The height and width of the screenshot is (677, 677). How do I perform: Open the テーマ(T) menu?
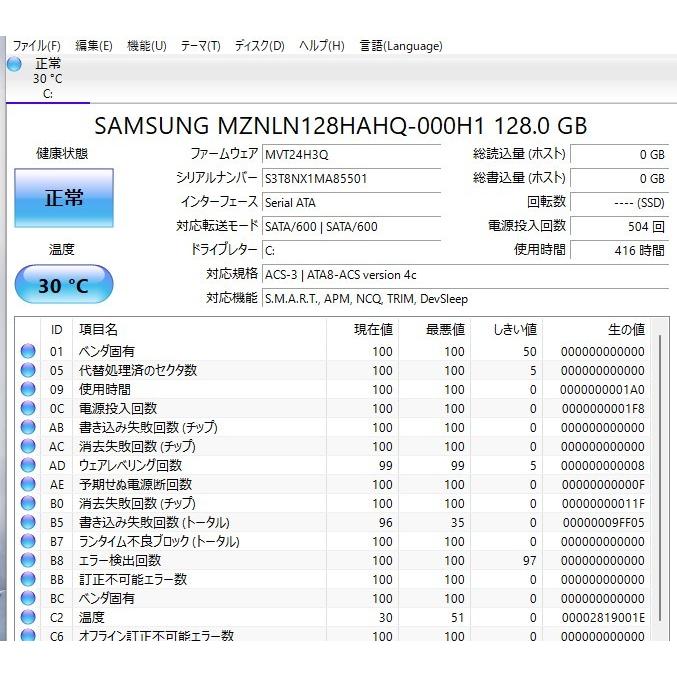coord(201,46)
